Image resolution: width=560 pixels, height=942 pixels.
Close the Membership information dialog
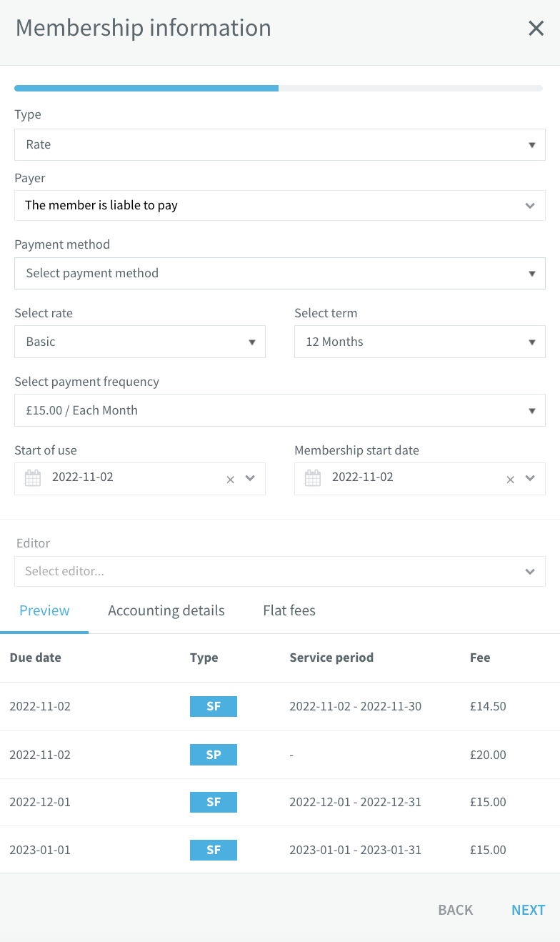(x=536, y=29)
